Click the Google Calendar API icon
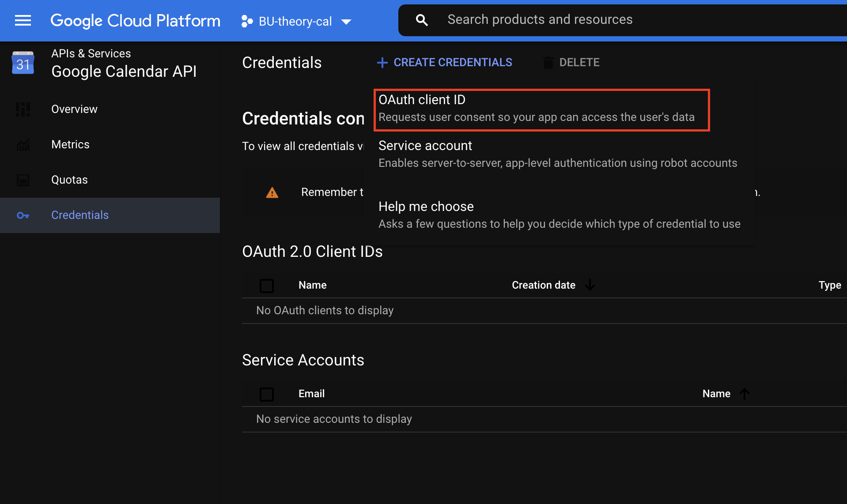Viewport: 847px width, 504px height. (23, 63)
